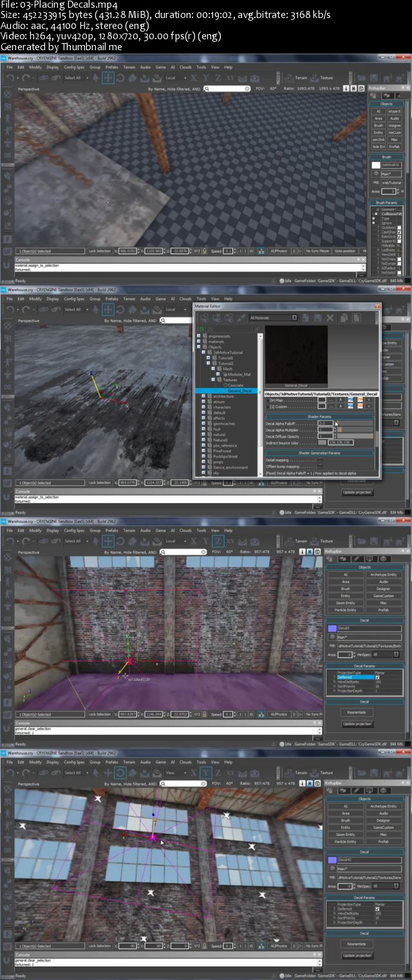This screenshot has width=412, height=980.
Task: Toggle the CastShadow checkbox in first frame Brush Params
Action: click(399, 232)
